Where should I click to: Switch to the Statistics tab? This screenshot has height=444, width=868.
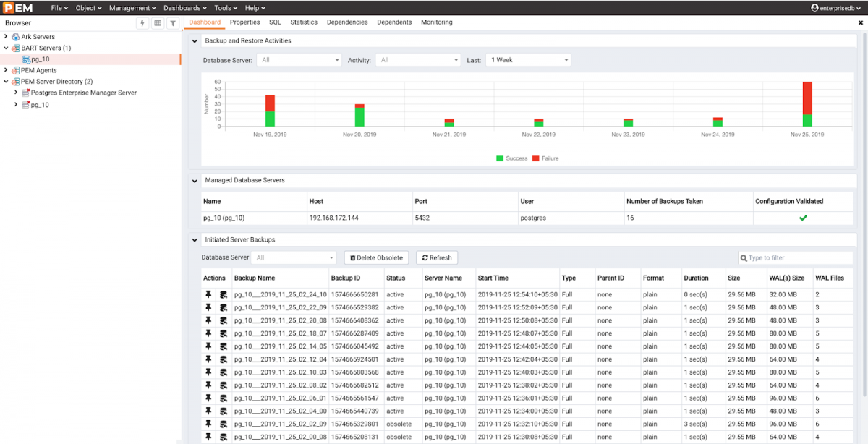point(304,22)
